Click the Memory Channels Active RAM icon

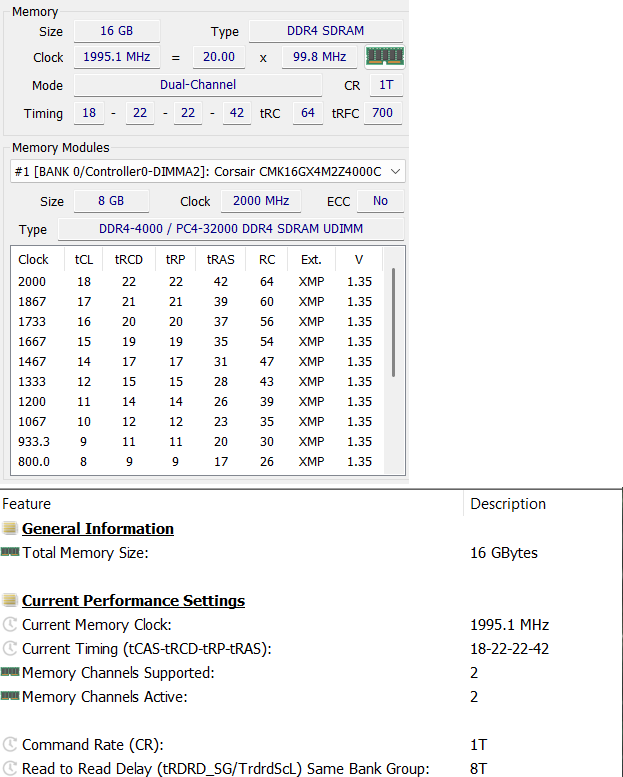[x=10, y=696]
